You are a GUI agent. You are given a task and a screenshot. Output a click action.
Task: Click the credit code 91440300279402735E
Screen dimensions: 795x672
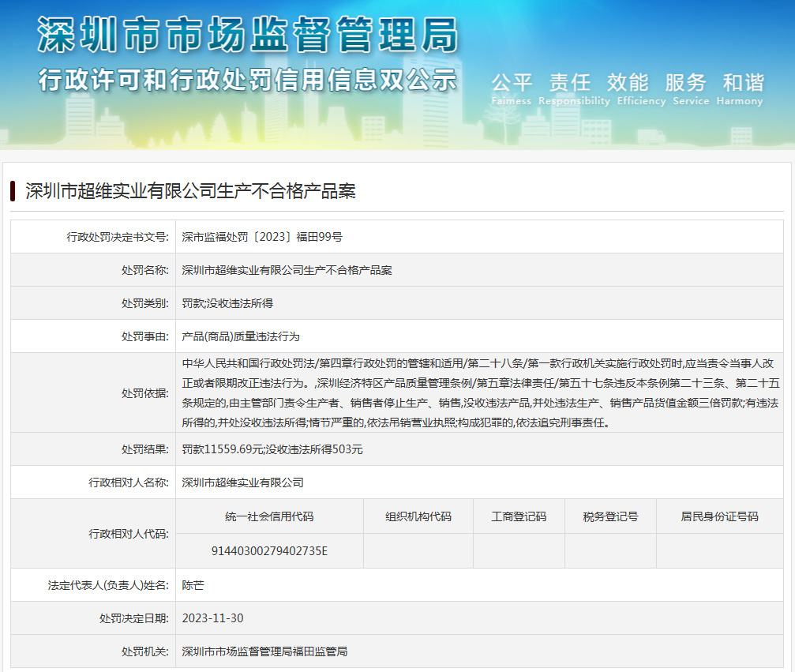269,551
